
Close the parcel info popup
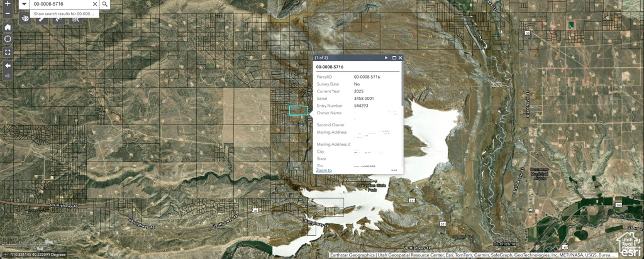[400, 58]
